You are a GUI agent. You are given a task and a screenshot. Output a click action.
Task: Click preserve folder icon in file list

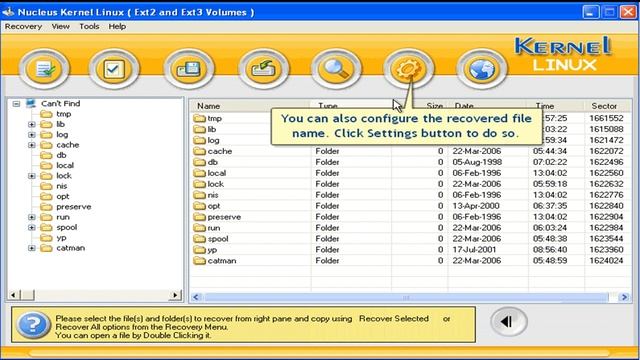pos(199,217)
